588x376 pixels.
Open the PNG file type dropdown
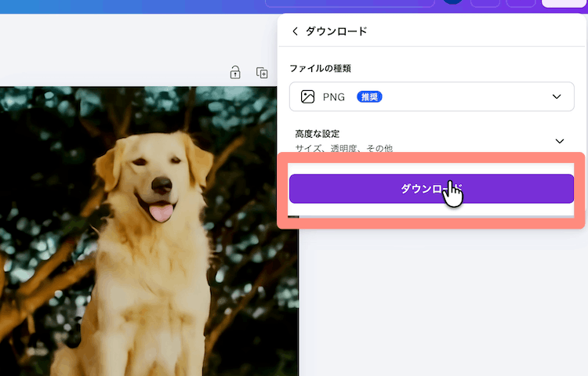point(432,96)
